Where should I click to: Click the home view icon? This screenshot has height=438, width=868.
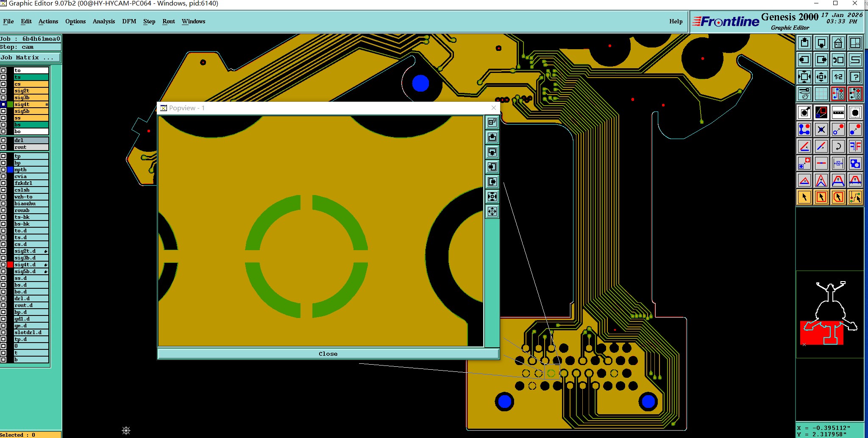coord(838,43)
